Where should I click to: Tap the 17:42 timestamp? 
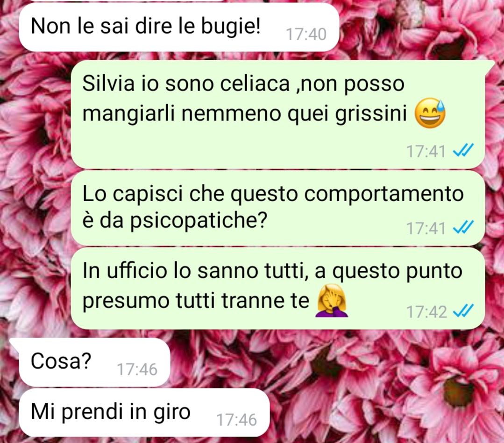(x=426, y=312)
